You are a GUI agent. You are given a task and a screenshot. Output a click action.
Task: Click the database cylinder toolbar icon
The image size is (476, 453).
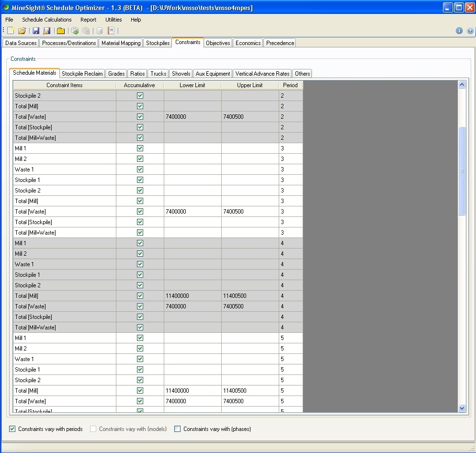coord(100,31)
